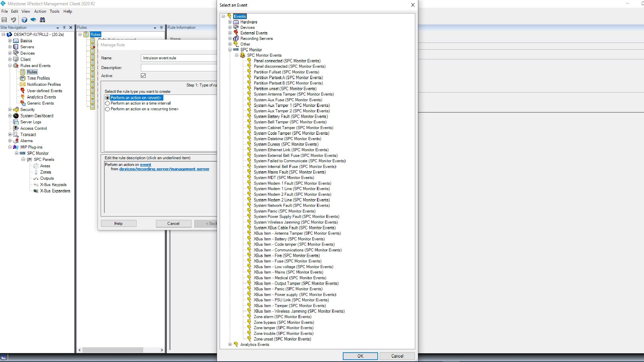
Task: Click the underlined event link
Action: [x=146, y=165]
